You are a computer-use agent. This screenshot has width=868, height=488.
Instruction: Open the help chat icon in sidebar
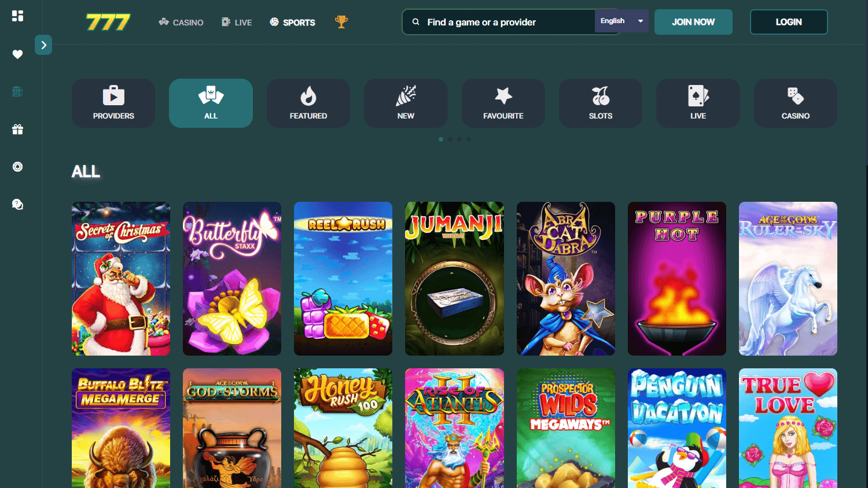17,204
